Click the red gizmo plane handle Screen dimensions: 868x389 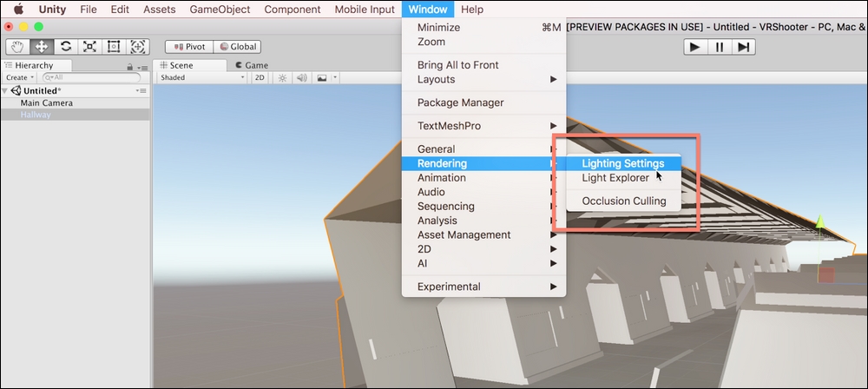(x=826, y=275)
